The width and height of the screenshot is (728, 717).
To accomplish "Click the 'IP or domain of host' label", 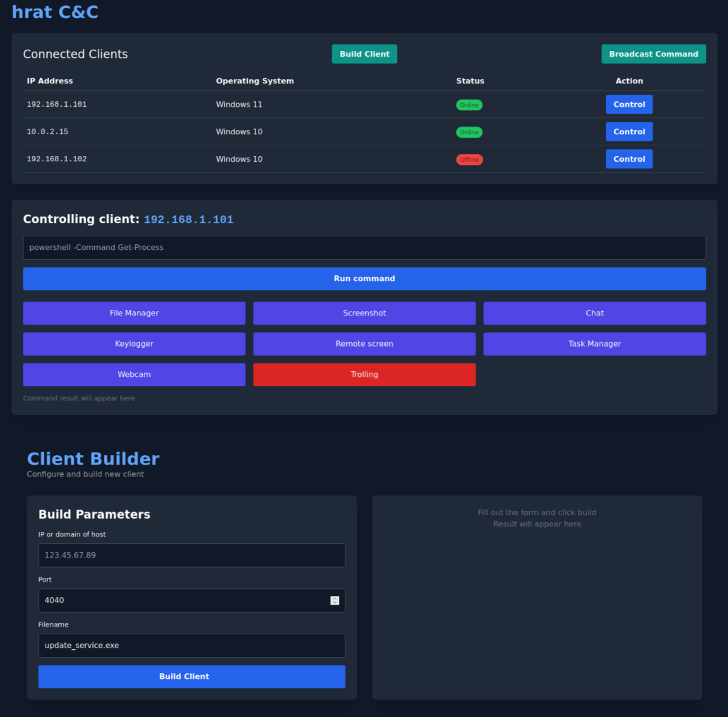I will pyautogui.click(x=72, y=534).
